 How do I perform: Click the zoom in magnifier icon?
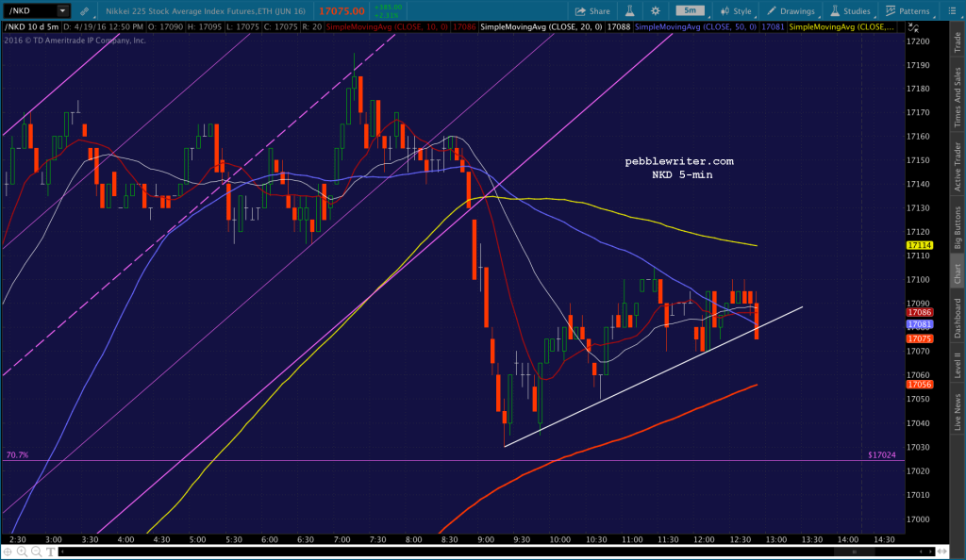pos(23,552)
